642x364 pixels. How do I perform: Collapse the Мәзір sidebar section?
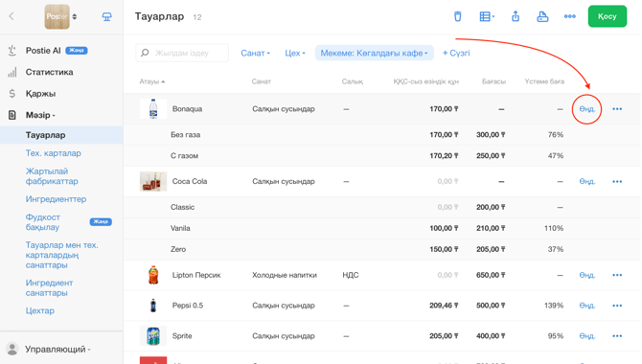(40, 115)
